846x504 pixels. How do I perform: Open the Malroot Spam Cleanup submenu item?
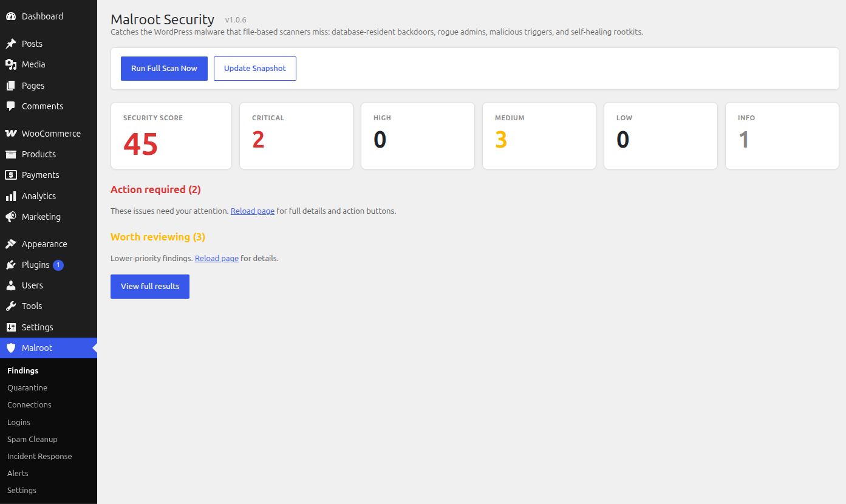click(x=32, y=439)
